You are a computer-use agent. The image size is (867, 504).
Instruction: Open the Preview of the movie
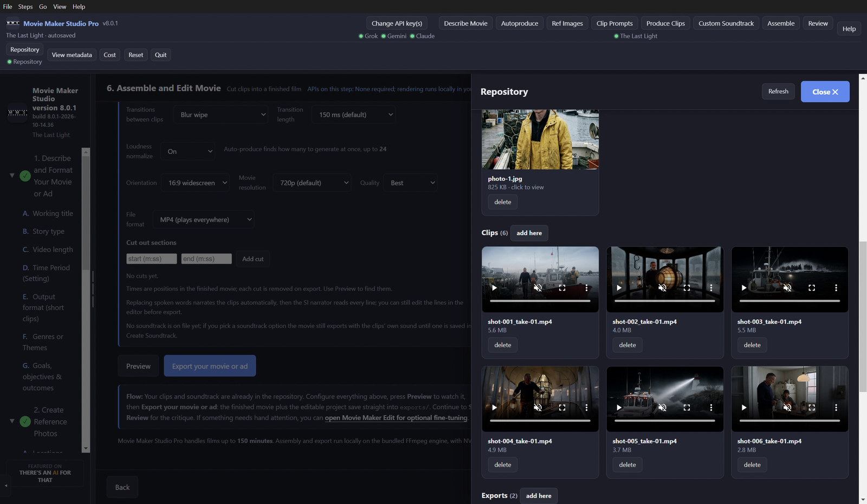tap(138, 366)
